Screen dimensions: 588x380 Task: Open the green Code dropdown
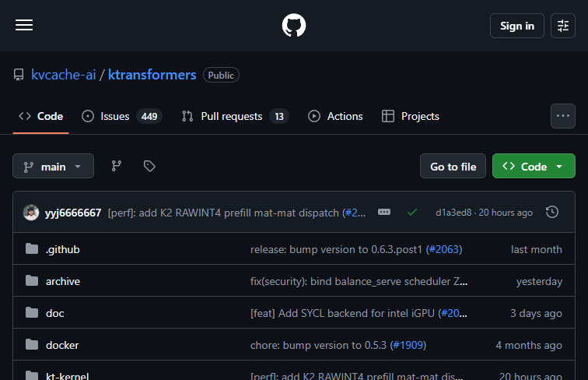tap(534, 166)
